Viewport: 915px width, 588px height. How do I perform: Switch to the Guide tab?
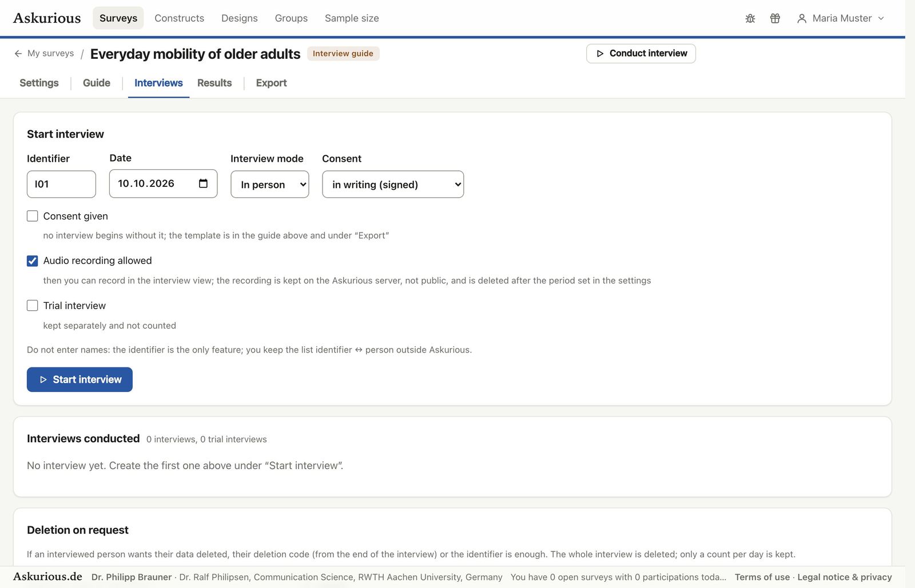tap(97, 83)
